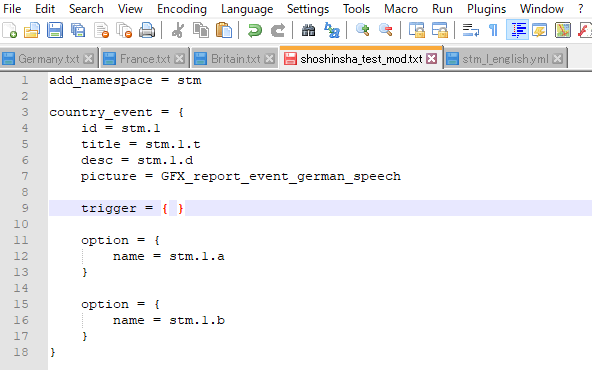Click text 'id = stm.1'
This screenshot has width=592, height=370.
121,128
